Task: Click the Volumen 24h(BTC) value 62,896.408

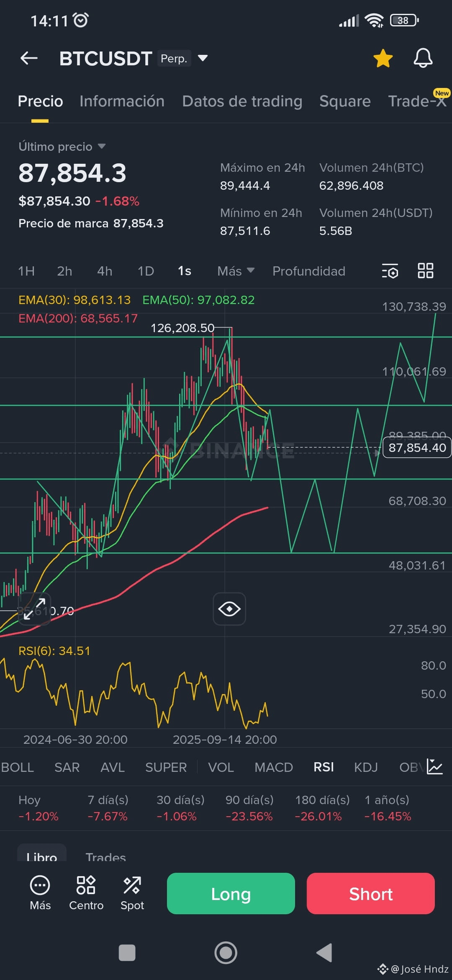Action: click(x=351, y=186)
